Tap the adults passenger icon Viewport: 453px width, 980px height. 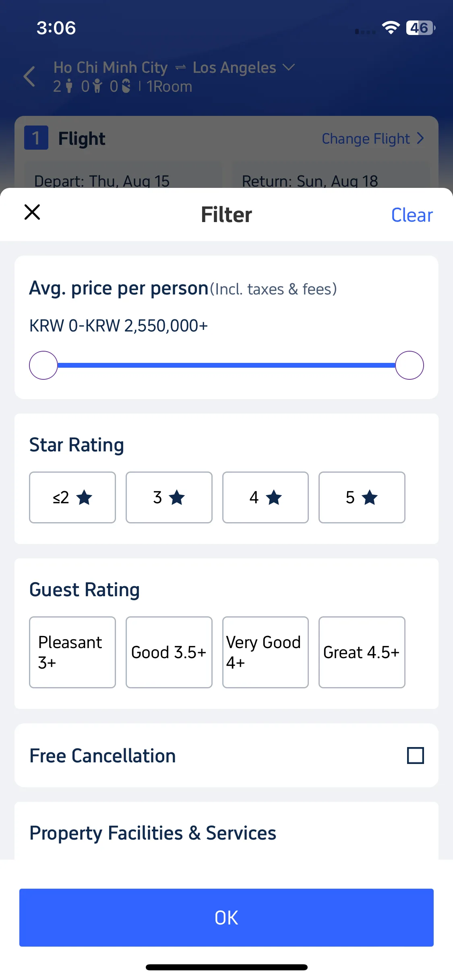click(x=69, y=86)
